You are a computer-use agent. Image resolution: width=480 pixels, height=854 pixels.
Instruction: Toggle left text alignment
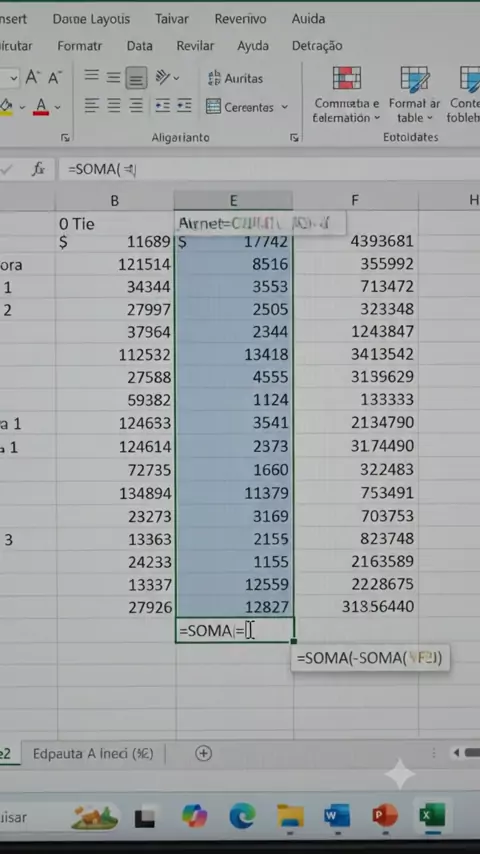[x=92, y=105]
